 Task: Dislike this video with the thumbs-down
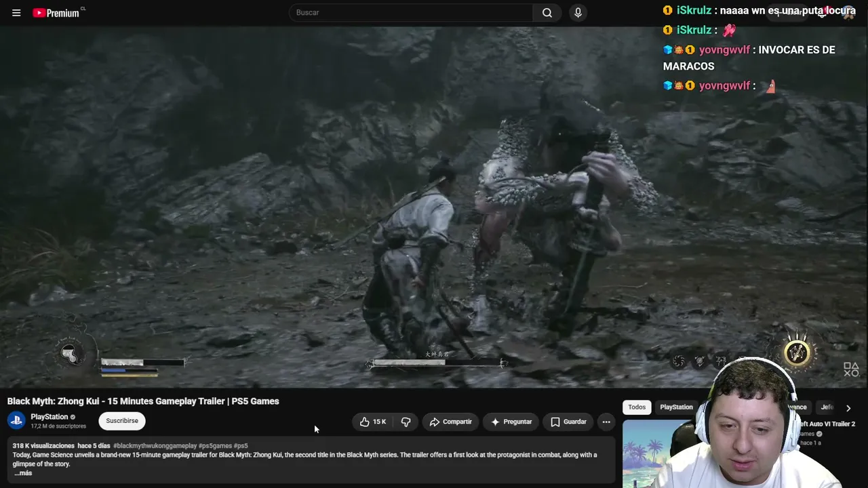pyautogui.click(x=406, y=422)
